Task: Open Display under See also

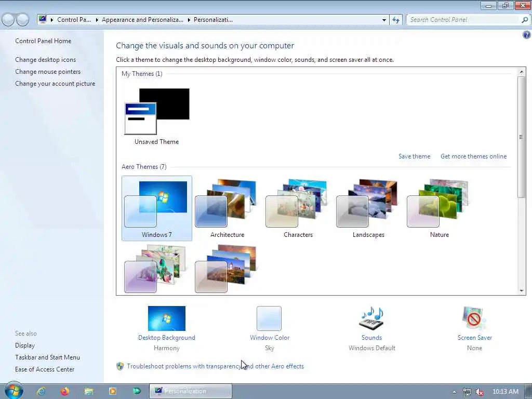Action: [x=25, y=345]
